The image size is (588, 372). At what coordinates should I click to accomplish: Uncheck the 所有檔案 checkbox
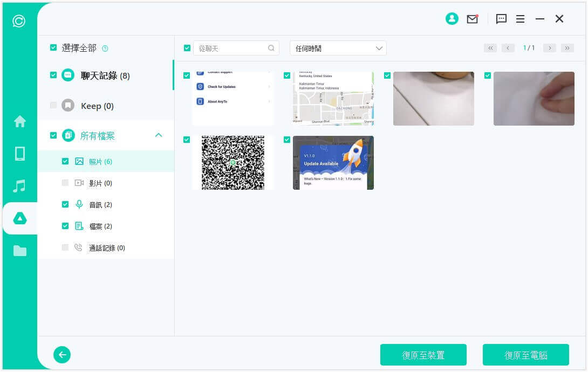(x=53, y=135)
